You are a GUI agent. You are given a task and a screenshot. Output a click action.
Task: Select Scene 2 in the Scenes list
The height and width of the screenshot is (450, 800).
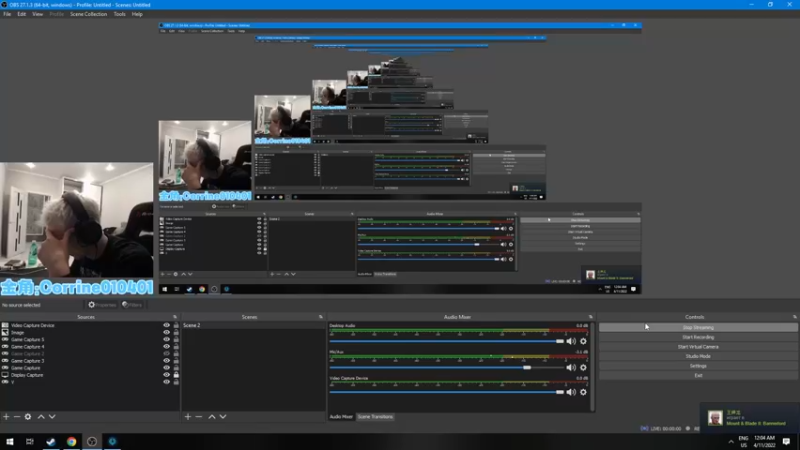click(x=253, y=325)
